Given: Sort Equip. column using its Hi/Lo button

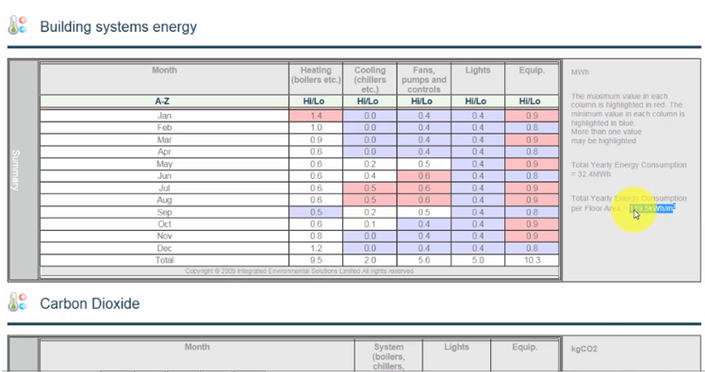Looking at the screenshot, I should click(531, 101).
